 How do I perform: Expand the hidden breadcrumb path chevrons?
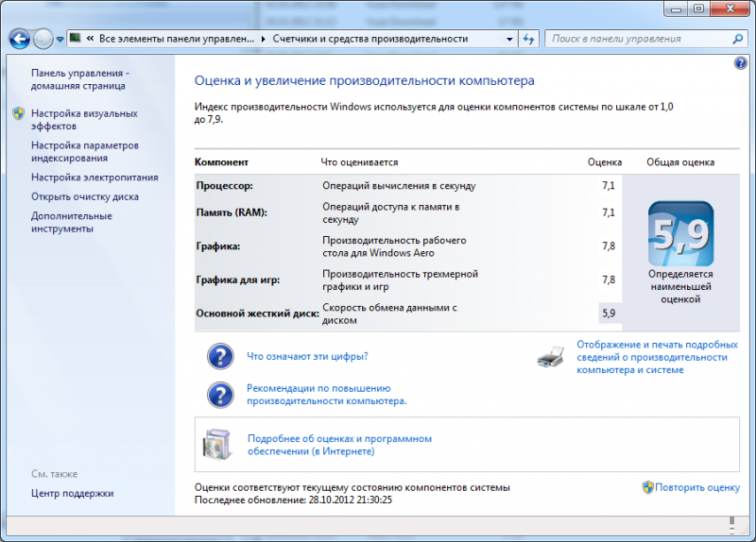tap(90, 39)
